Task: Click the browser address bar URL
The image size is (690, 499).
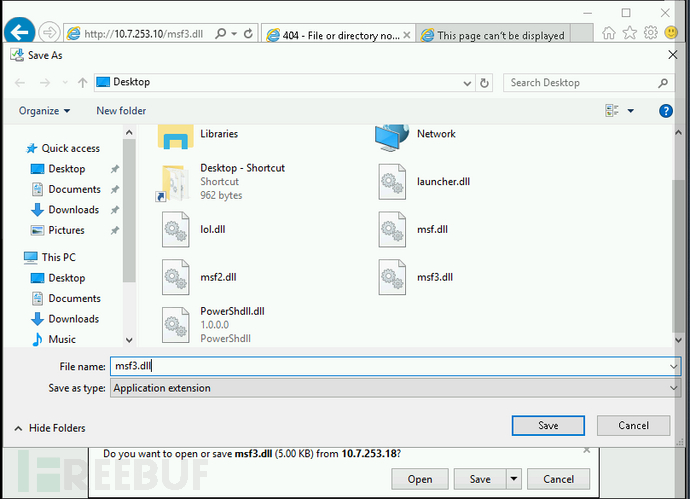Action: click(143, 34)
